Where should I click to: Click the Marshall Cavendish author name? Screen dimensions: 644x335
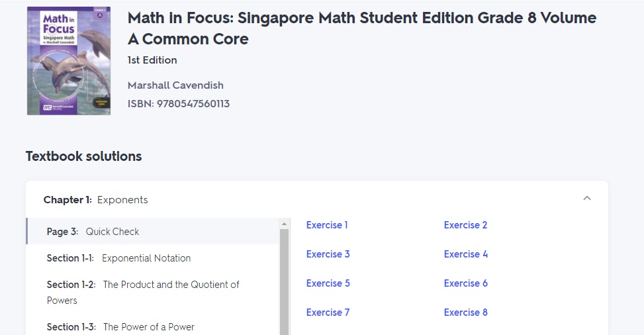click(176, 85)
